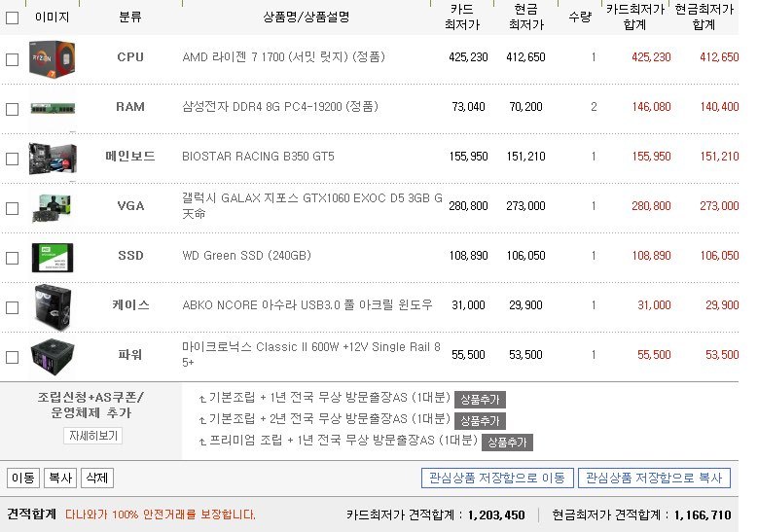The width and height of the screenshot is (758, 532).
Task: Click the GALAX GTX1060 graphics card image
Action: tap(52, 207)
